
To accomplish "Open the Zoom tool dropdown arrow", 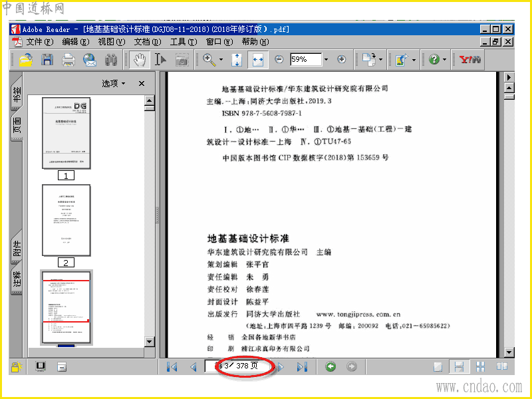I will (x=221, y=60).
